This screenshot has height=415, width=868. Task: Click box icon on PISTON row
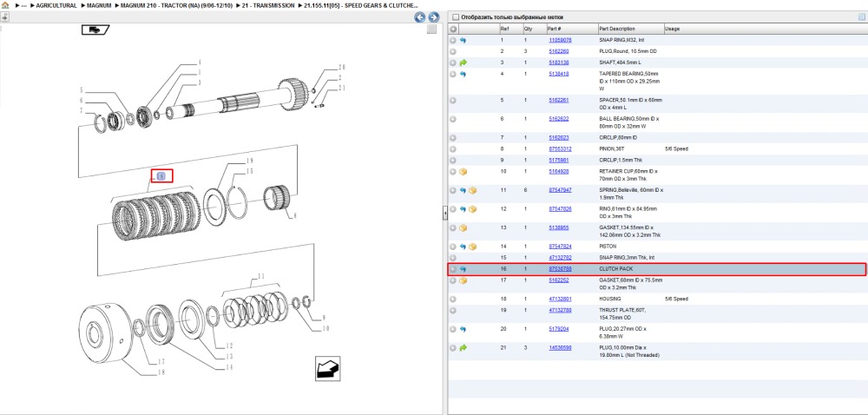pos(472,247)
